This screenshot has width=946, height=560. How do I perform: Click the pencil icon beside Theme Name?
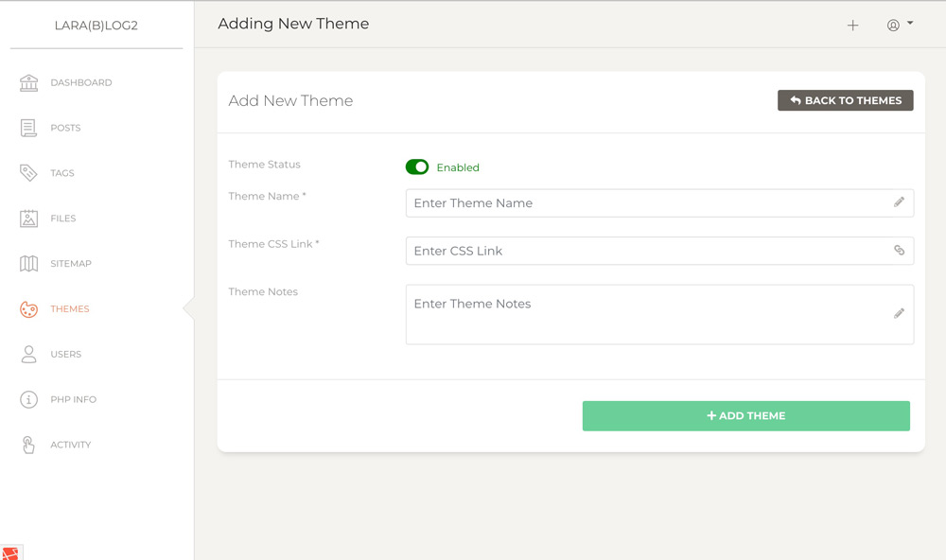899,202
